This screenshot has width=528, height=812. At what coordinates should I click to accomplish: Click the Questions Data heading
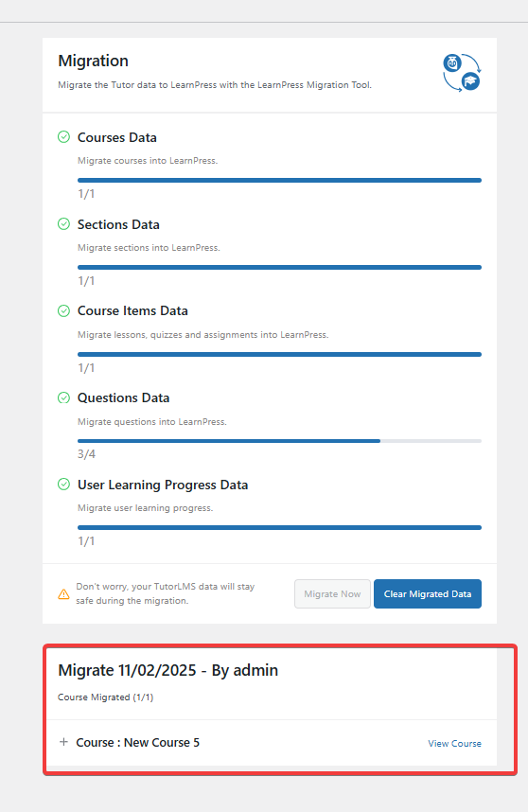click(x=123, y=397)
